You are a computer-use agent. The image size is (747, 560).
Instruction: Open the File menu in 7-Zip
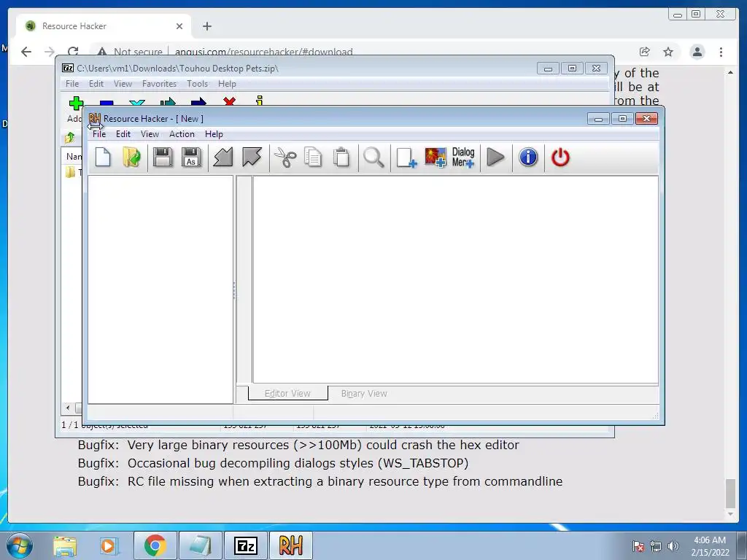pos(72,84)
